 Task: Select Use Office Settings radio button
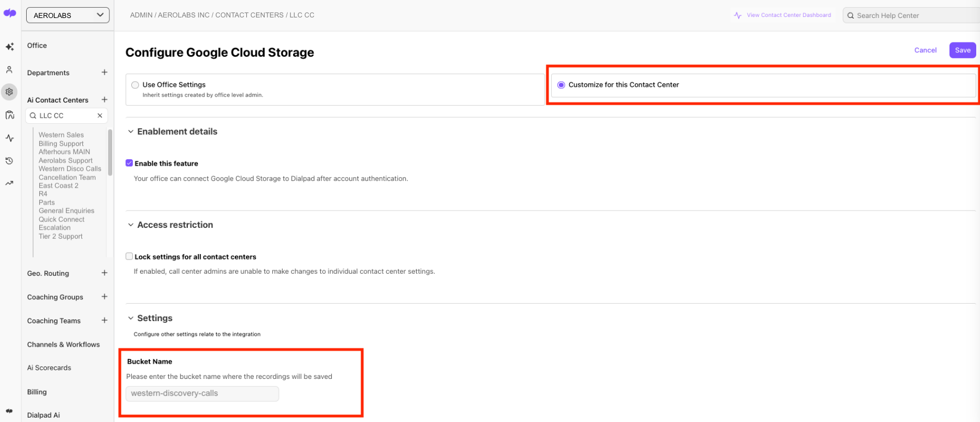135,85
